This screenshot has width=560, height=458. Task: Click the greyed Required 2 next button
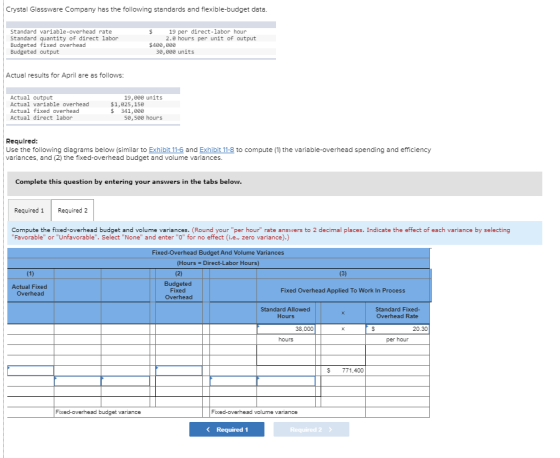pos(311,429)
